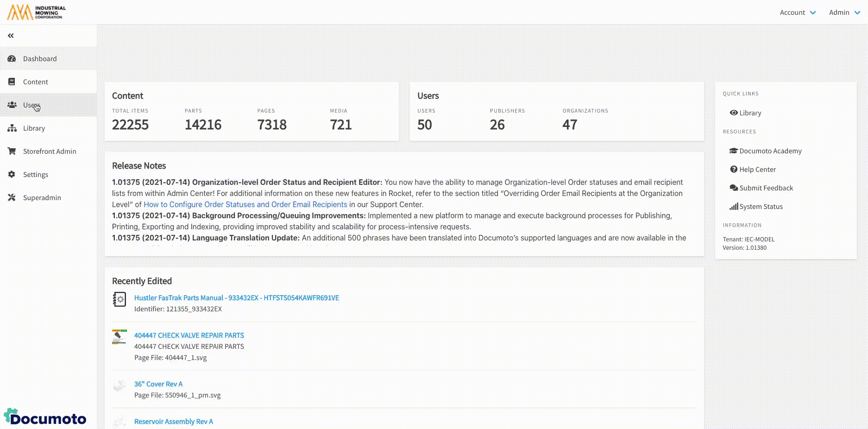Click the 404447 Check Valve thumbnail image

(x=119, y=337)
